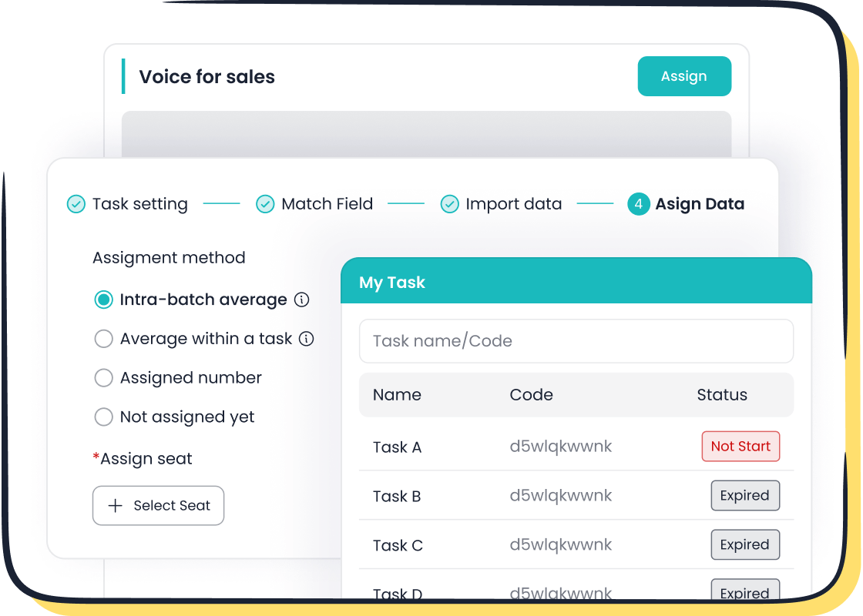Click the Task name/Code search field
The width and height of the screenshot is (863, 616).
coord(576,341)
